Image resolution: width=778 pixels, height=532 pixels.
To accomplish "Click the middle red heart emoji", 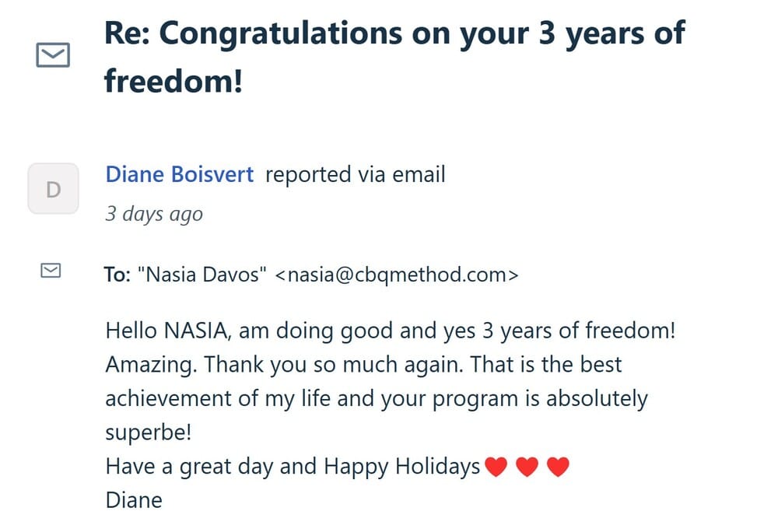I will pos(527,467).
